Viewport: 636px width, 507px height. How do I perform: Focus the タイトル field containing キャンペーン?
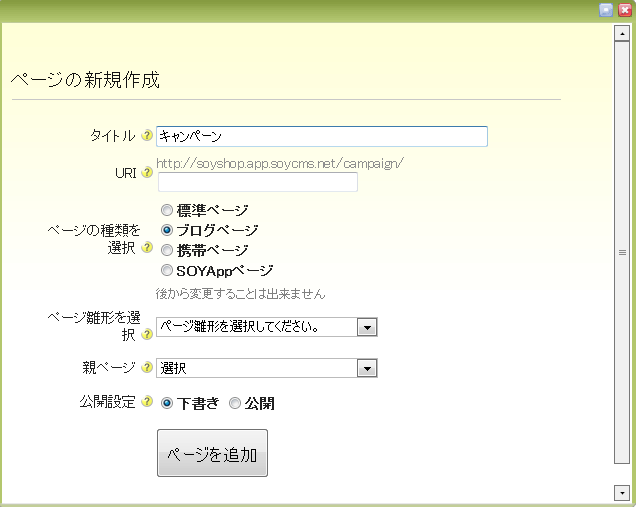pos(322,136)
